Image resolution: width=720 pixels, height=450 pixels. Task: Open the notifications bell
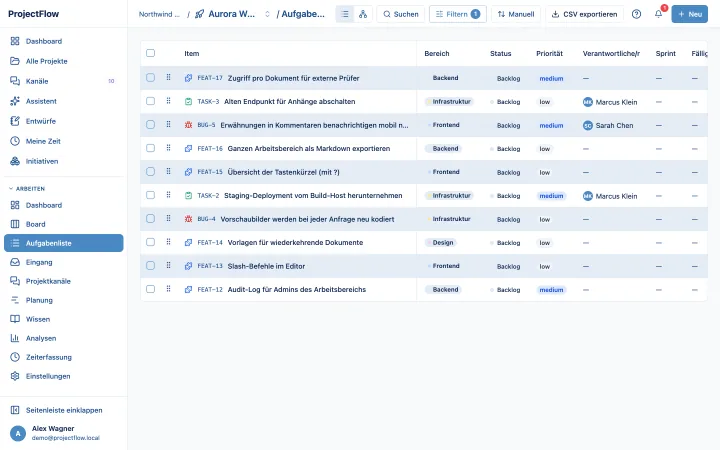(658, 14)
